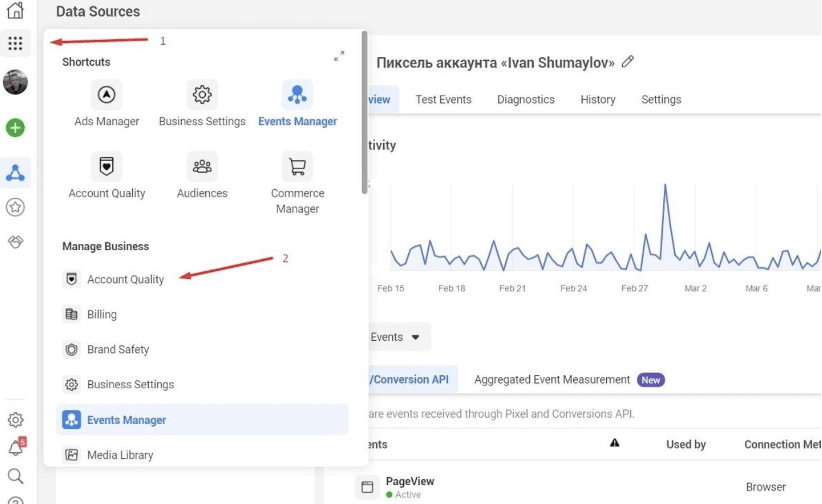Viewport: 822px width, 504px height.
Task: Select Account Quality under Manage Business
Action: (202, 279)
